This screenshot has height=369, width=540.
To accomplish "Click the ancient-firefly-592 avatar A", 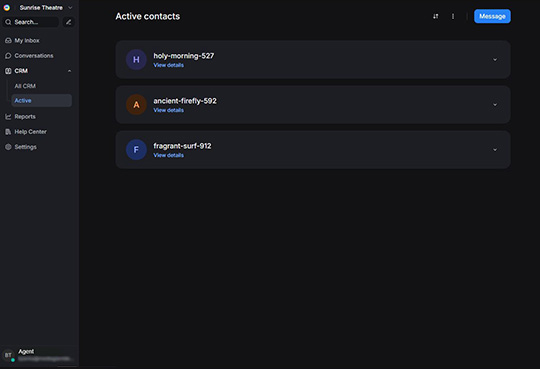I will [x=136, y=105].
